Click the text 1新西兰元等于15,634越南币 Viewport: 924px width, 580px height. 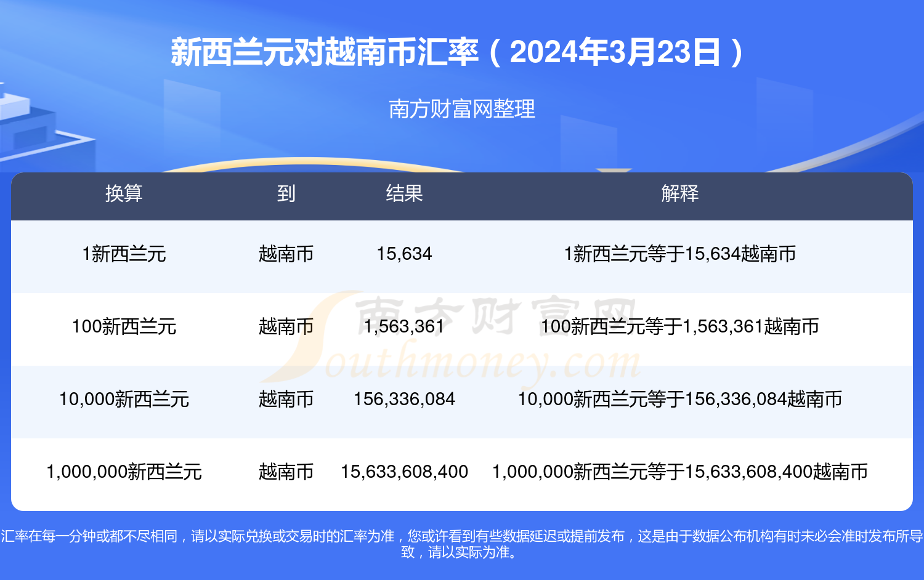(x=680, y=254)
